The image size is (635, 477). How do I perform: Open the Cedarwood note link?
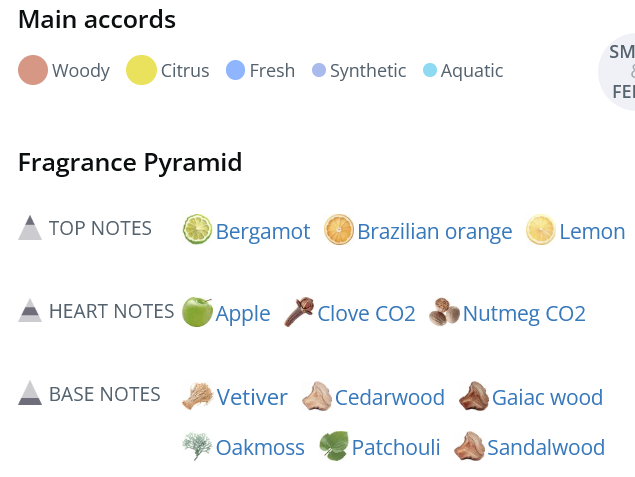(390, 398)
